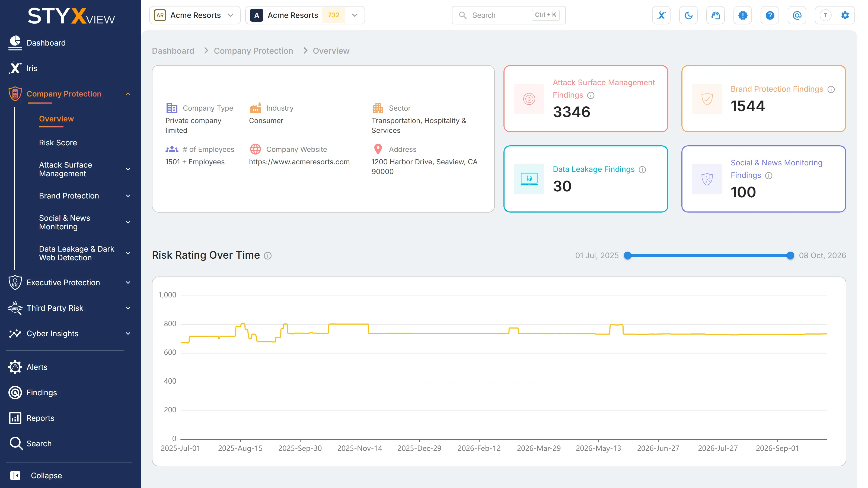
Task: Click the end date slider handle
Action: pos(790,255)
